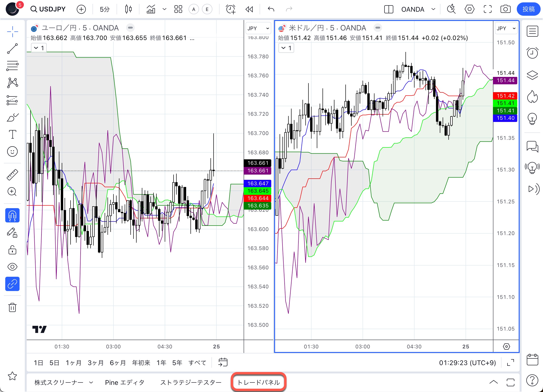Open the Fibonacci retracement tools
Image resolution: width=543 pixels, height=392 pixels.
(12, 65)
